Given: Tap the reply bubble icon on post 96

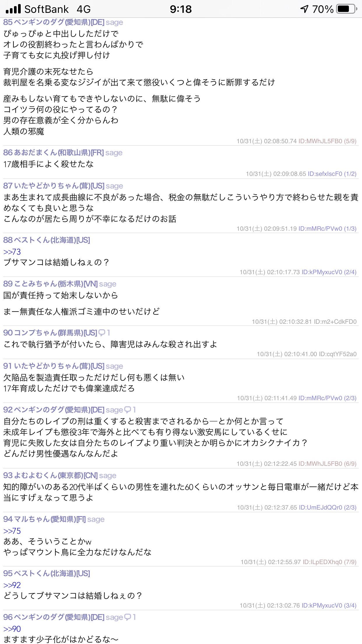Looking at the screenshot, I should (x=128, y=617).
